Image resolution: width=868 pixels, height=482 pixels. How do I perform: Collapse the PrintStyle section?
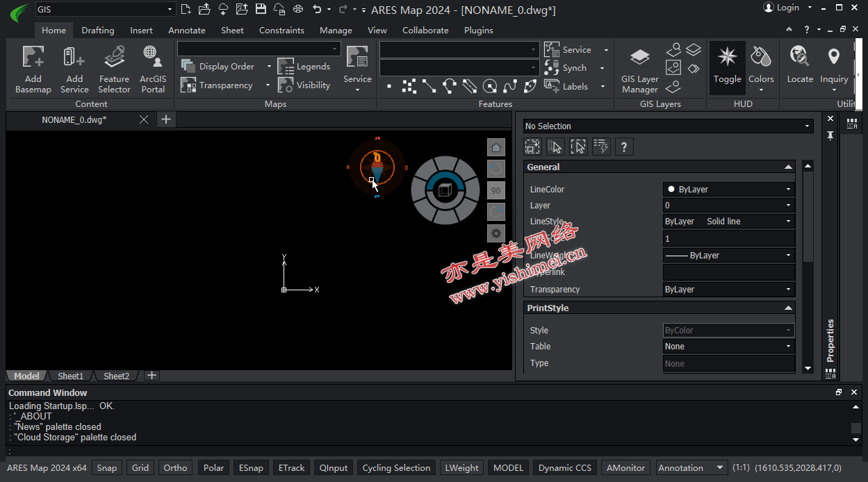point(788,308)
